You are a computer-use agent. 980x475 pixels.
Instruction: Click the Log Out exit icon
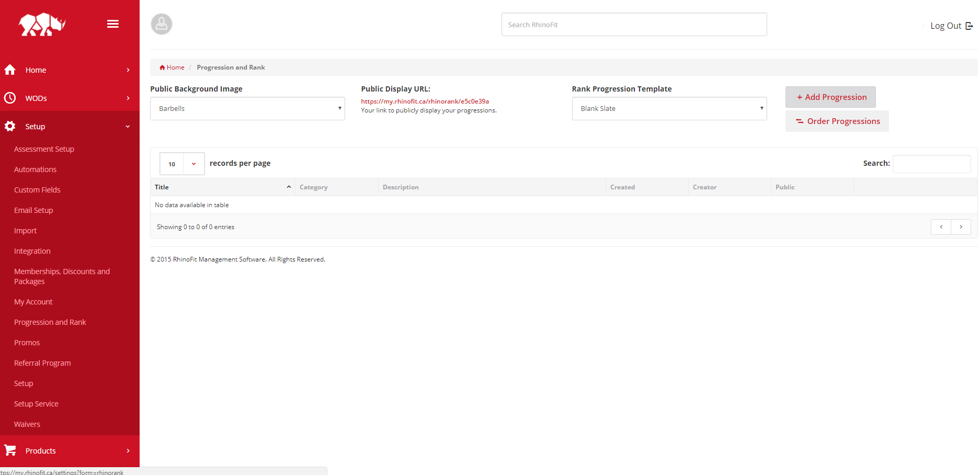point(969,26)
